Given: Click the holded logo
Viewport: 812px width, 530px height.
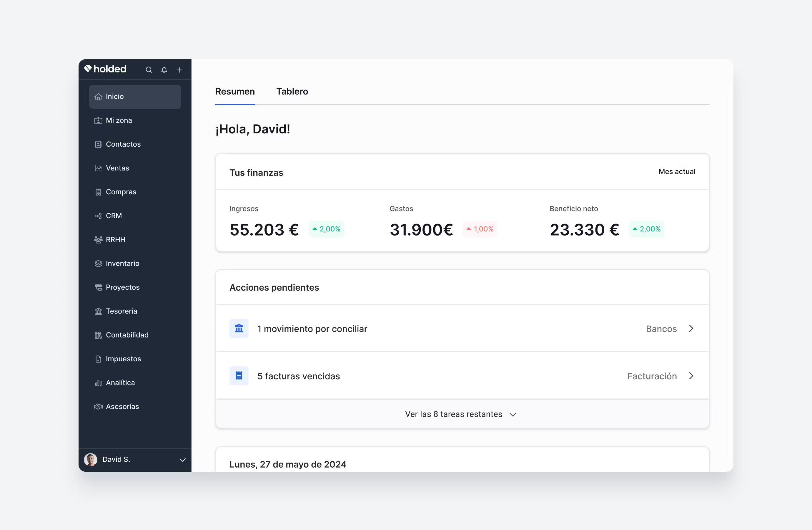Looking at the screenshot, I should pyautogui.click(x=105, y=69).
